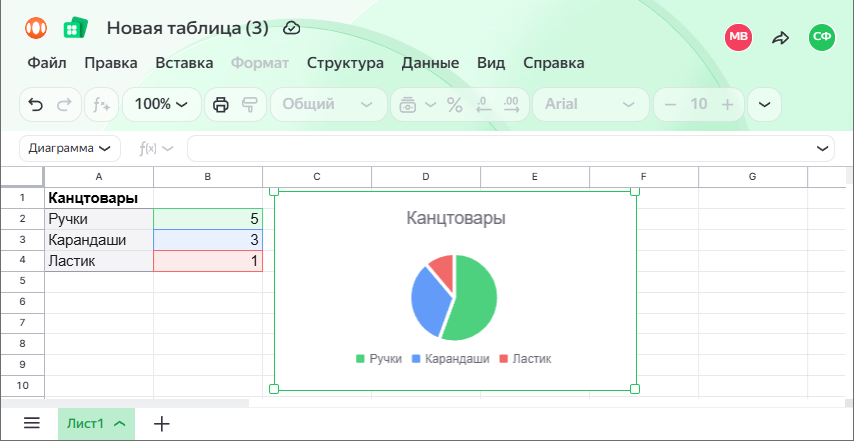Select cell containing Карандаши
This screenshot has height=441, width=854.
[99, 240]
